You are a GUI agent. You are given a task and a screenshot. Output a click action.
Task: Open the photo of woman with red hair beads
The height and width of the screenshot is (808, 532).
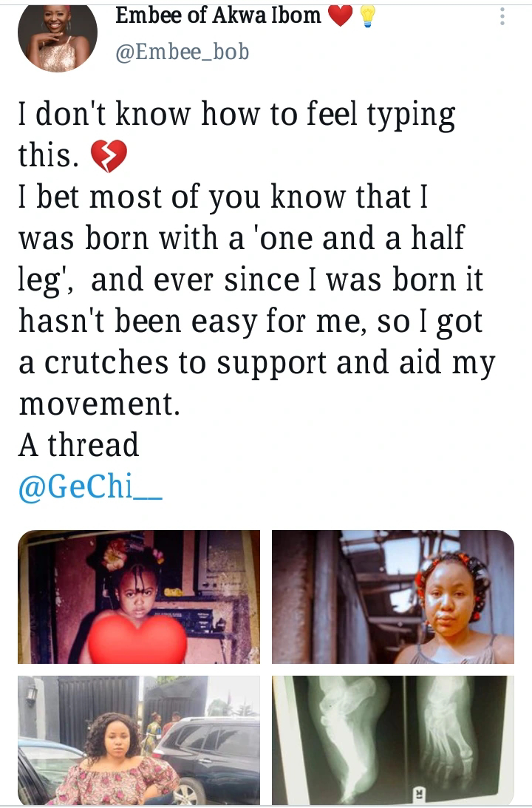click(393, 597)
